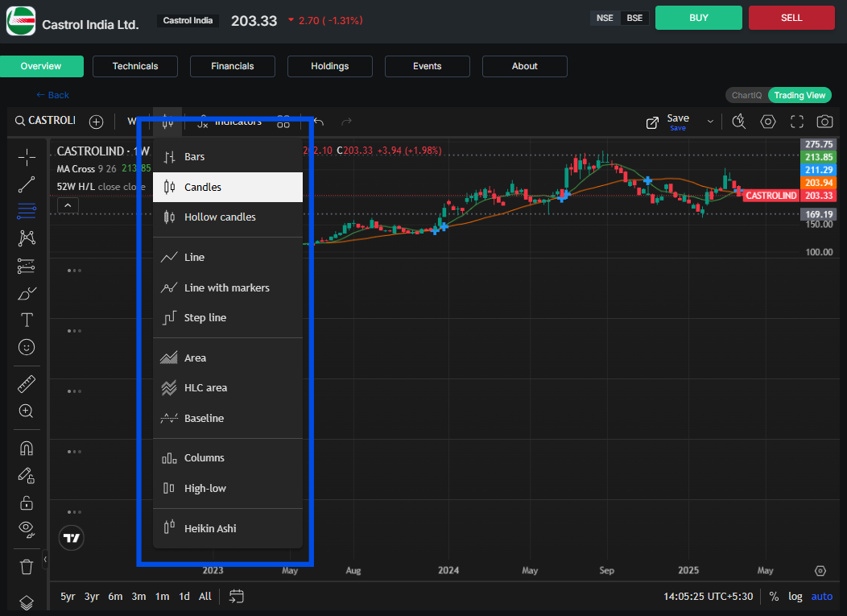Remove drawings with trash icon

tap(27, 567)
